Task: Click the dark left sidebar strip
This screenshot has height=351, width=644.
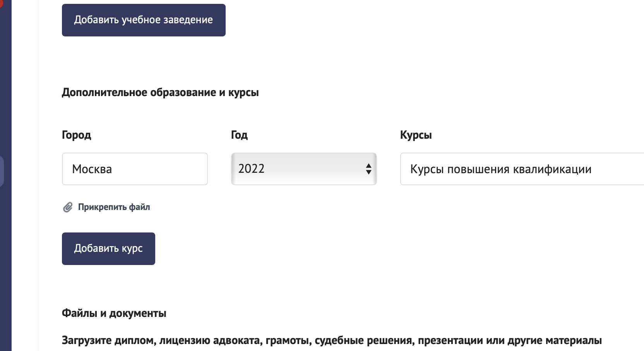Action: click(x=6, y=175)
